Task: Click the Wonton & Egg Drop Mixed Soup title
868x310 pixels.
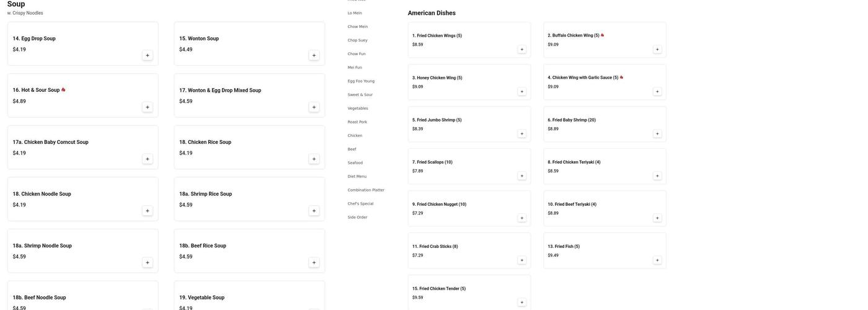Action: (x=220, y=91)
